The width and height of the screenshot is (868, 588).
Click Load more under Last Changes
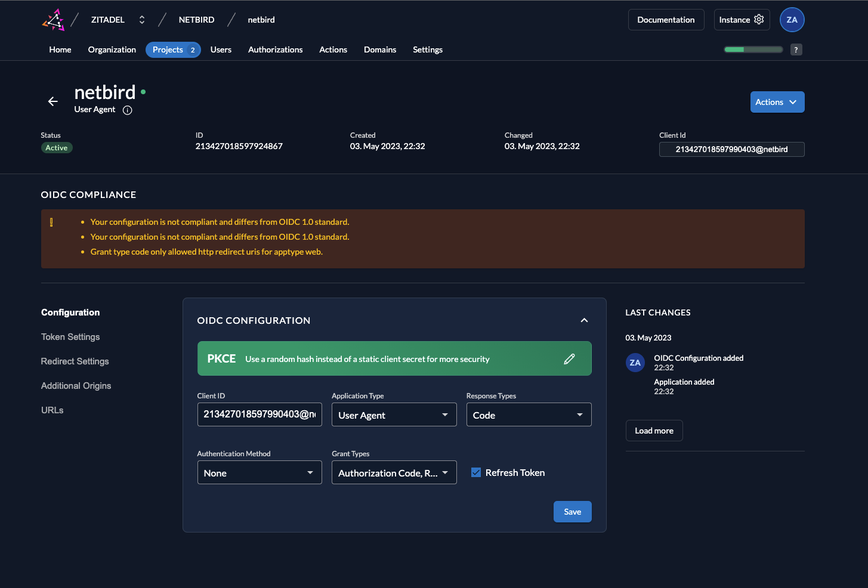point(654,430)
